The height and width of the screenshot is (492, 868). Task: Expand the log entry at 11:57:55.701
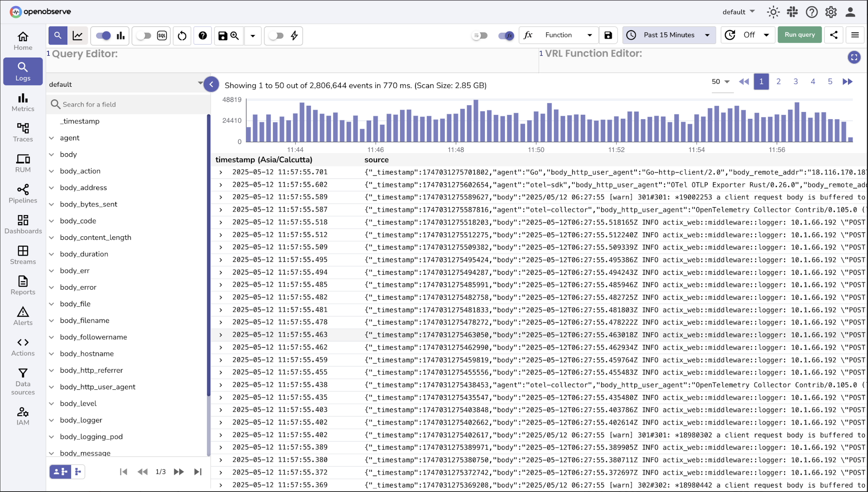(x=220, y=172)
